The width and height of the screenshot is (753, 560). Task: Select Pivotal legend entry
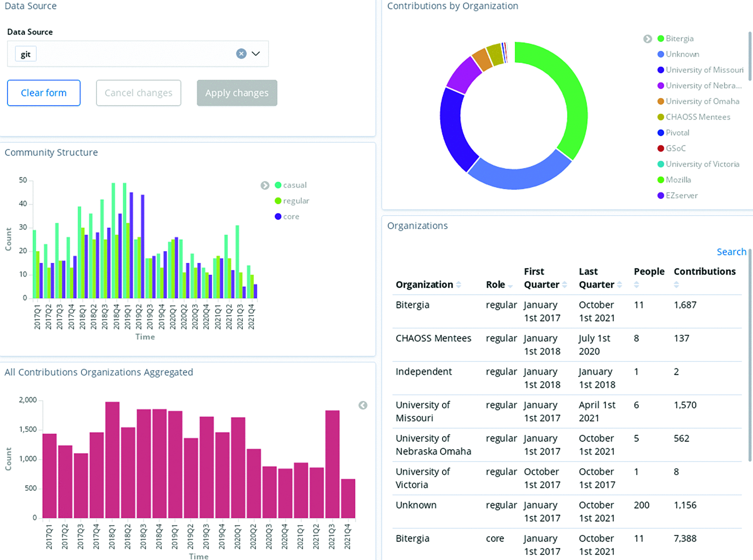673,133
